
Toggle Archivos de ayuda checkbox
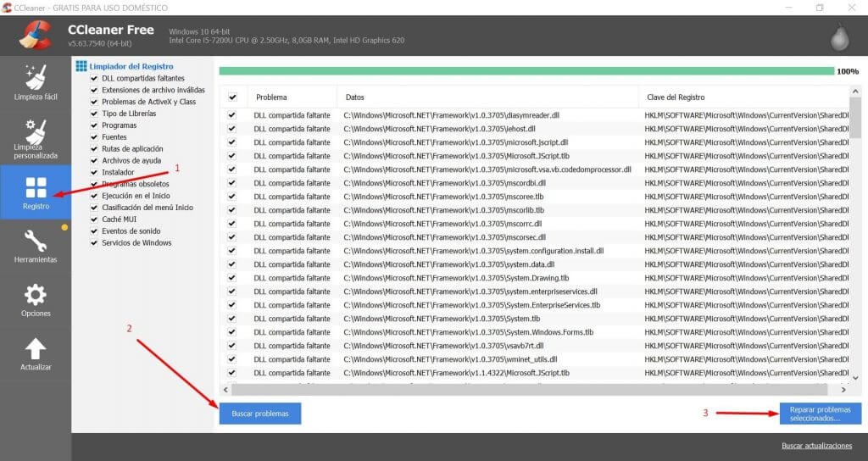(x=94, y=160)
